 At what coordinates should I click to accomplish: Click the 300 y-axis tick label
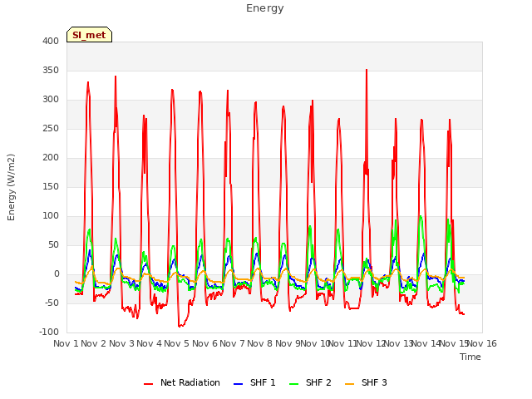51,100
